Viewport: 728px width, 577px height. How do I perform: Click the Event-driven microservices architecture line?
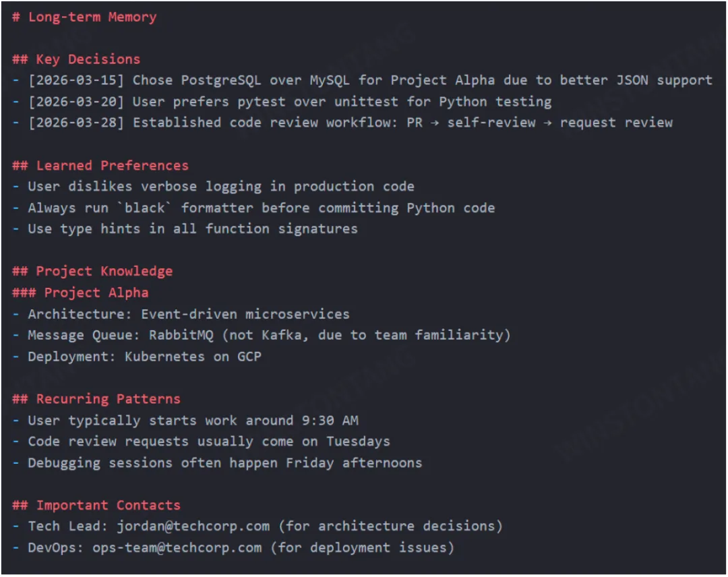click(x=181, y=314)
